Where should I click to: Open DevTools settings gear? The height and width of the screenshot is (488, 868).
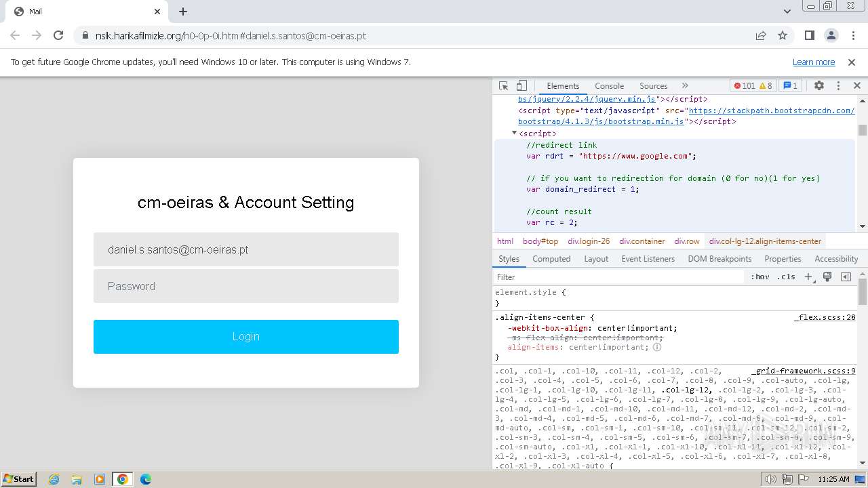point(819,85)
